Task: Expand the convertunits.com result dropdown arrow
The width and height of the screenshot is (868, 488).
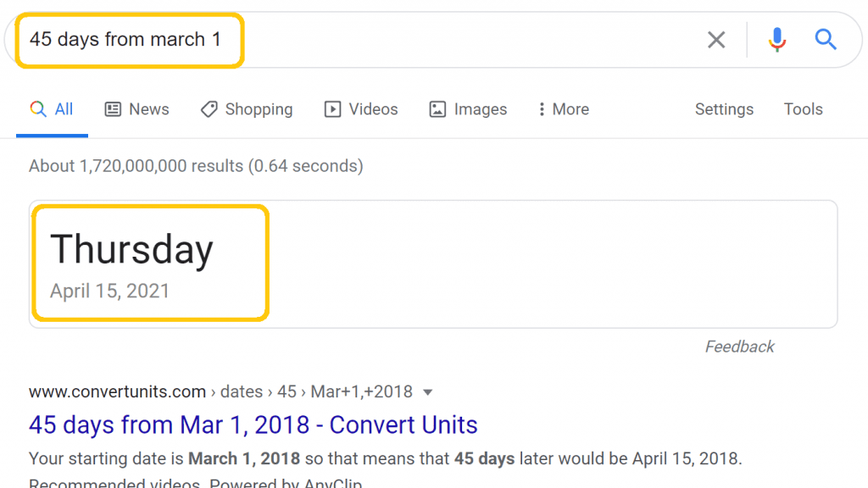Action: coord(428,392)
